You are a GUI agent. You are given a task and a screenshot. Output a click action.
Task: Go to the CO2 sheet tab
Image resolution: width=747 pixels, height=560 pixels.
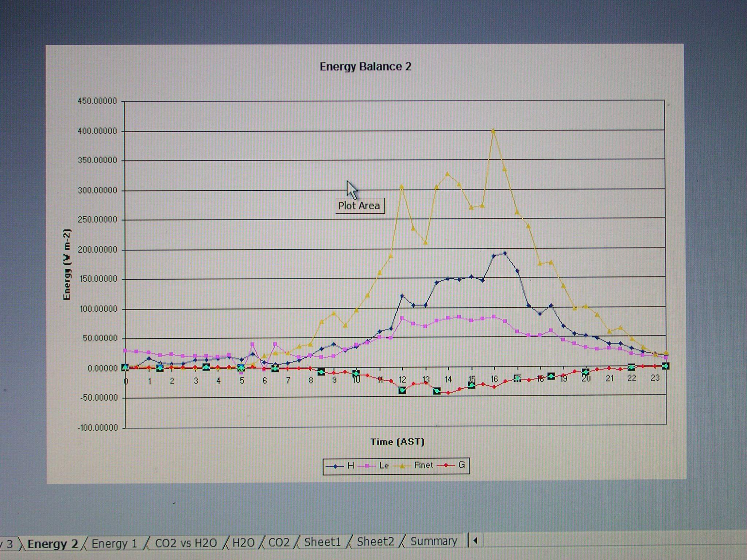[x=279, y=542]
